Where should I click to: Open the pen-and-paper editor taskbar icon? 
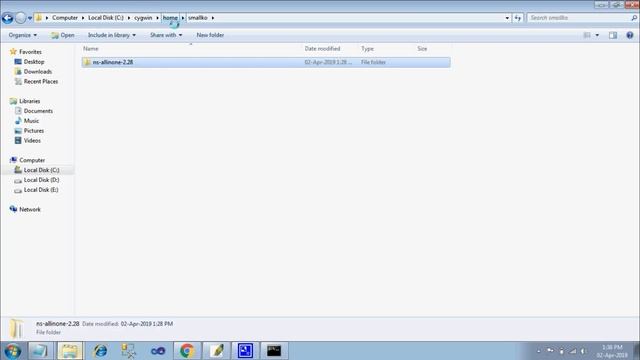(216, 351)
